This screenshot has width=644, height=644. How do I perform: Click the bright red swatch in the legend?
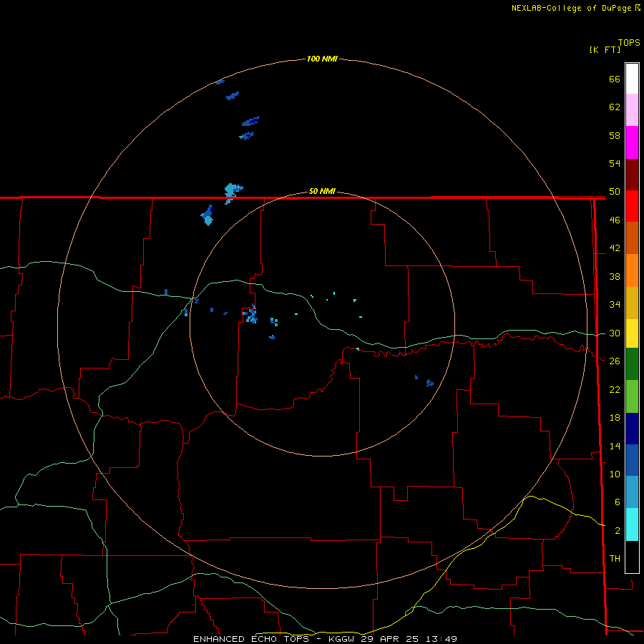coord(632,206)
